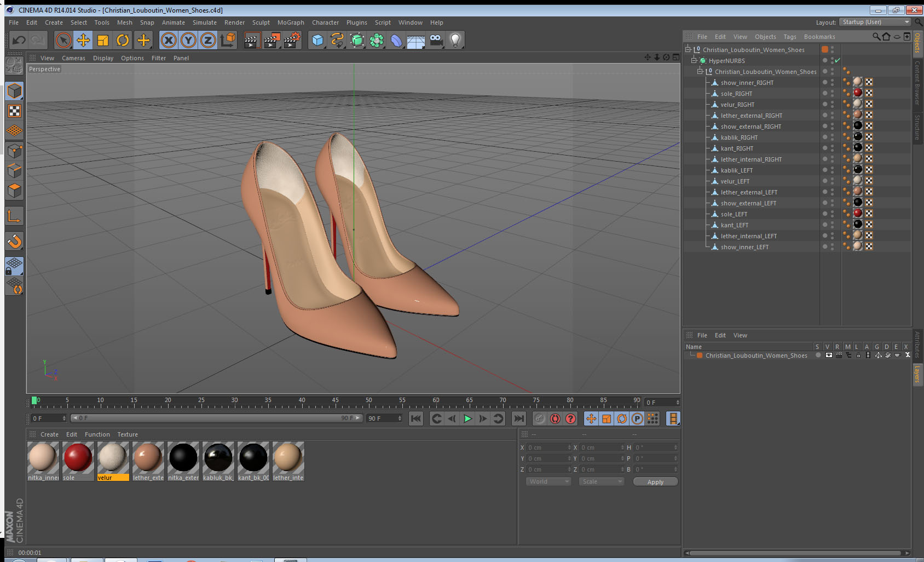Open the World coordinate dropdown

click(548, 481)
